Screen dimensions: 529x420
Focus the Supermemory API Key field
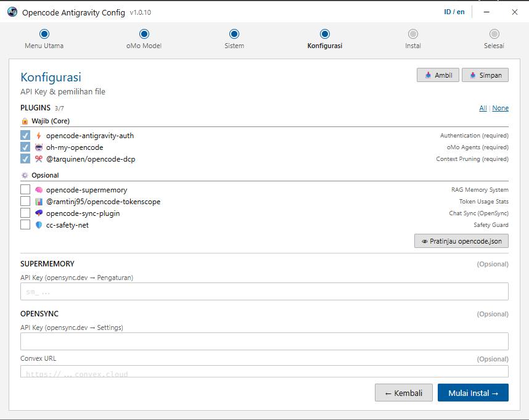point(264,292)
